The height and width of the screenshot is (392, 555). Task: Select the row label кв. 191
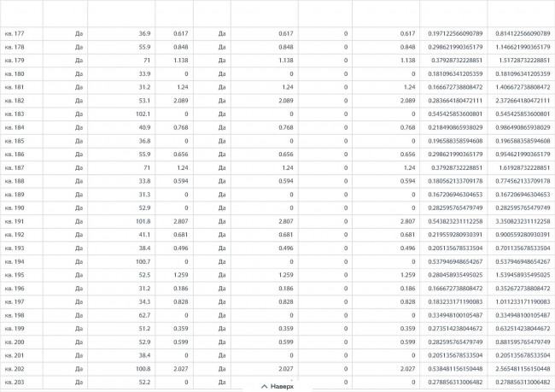tap(15, 221)
